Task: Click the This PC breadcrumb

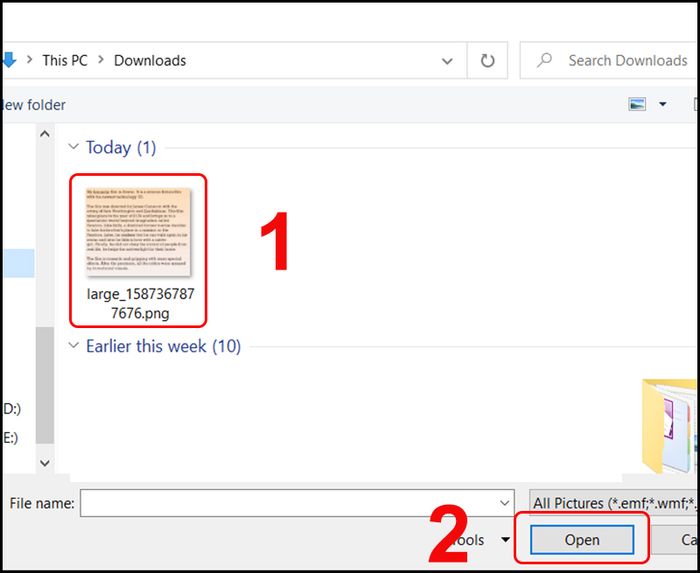Action: pos(65,60)
